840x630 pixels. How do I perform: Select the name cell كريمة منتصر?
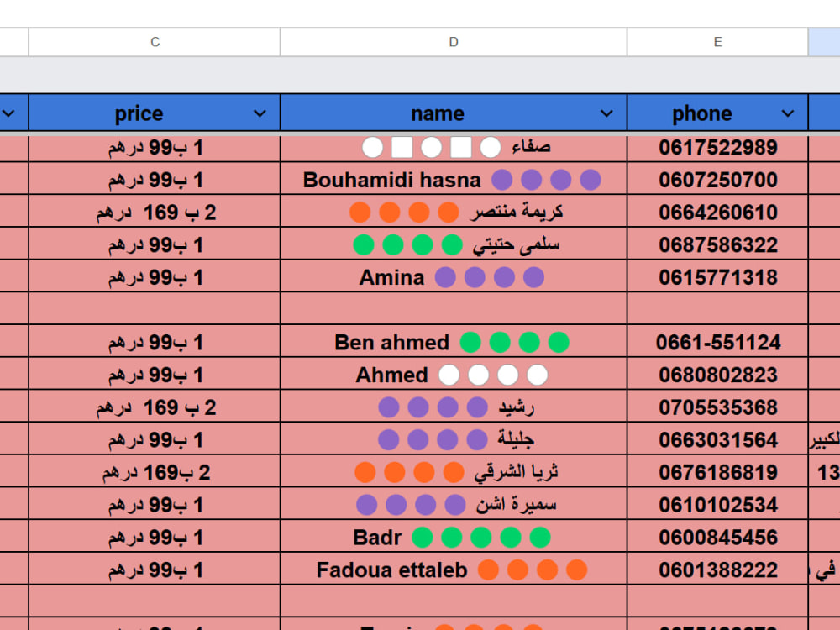[454, 213]
